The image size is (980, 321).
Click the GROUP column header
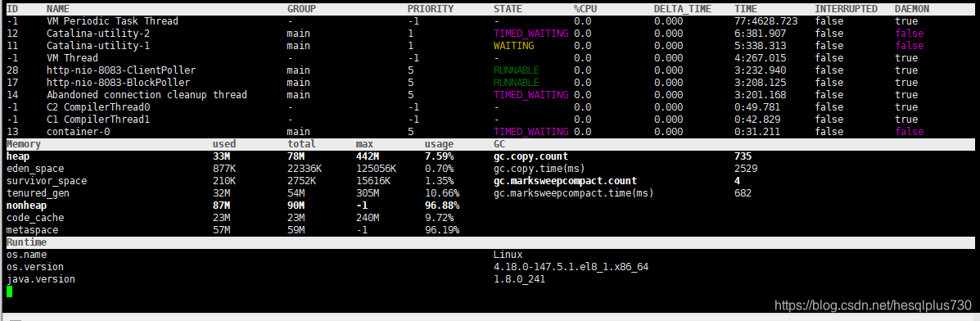tap(301, 9)
